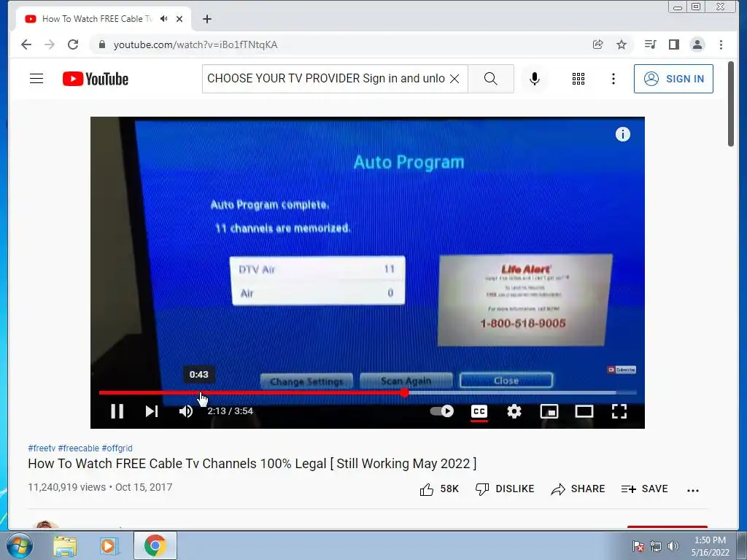Click the #offgrid hashtag

117,448
